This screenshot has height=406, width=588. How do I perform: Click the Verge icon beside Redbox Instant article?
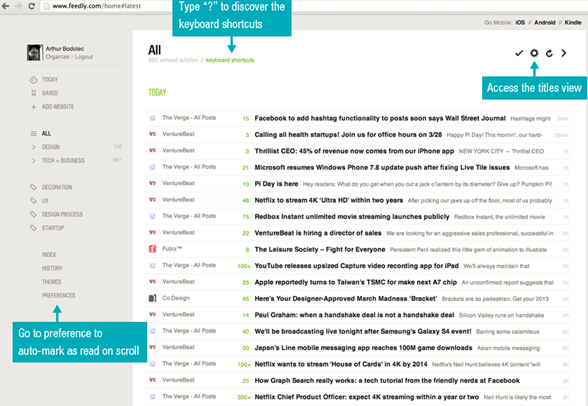(152, 216)
